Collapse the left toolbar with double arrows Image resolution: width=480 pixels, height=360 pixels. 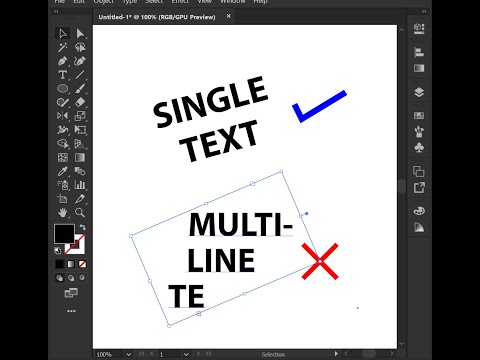(x=56, y=11)
